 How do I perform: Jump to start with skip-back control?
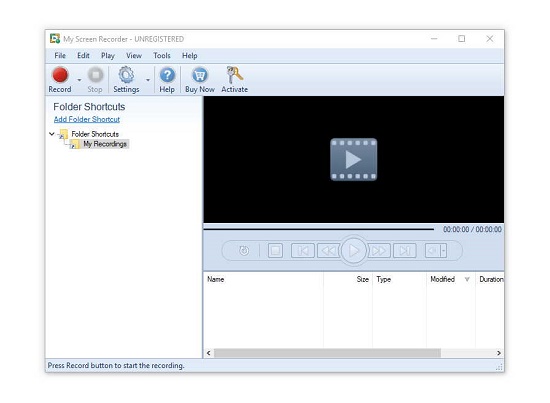tap(303, 250)
